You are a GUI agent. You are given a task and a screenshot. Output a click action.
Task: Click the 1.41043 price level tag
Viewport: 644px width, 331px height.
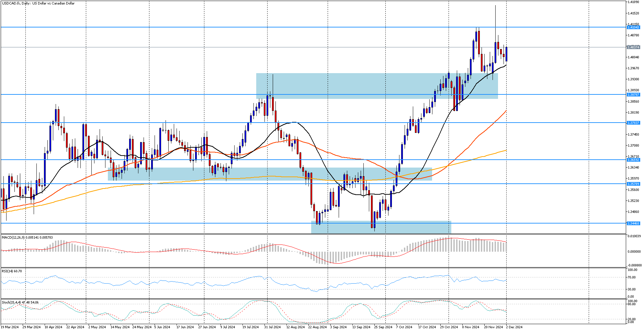tap(633, 27)
